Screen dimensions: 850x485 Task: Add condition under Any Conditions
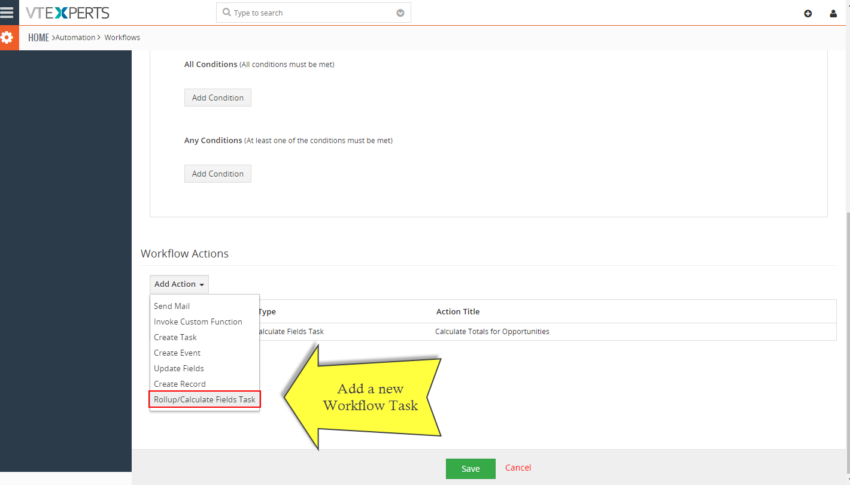tap(217, 173)
